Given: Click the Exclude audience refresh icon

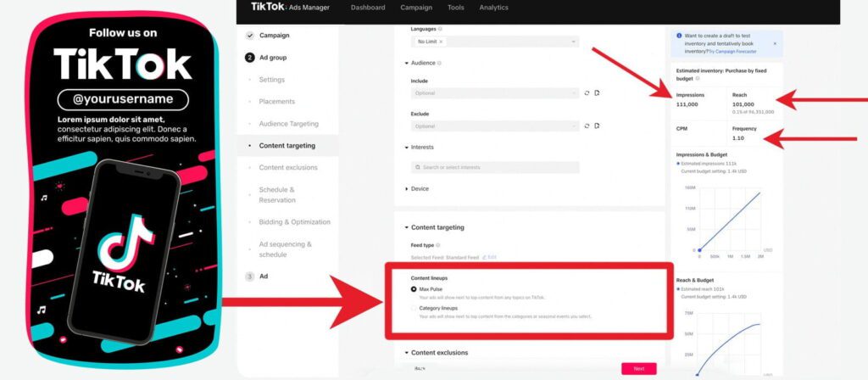Looking at the screenshot, I should tap(587, 126).
